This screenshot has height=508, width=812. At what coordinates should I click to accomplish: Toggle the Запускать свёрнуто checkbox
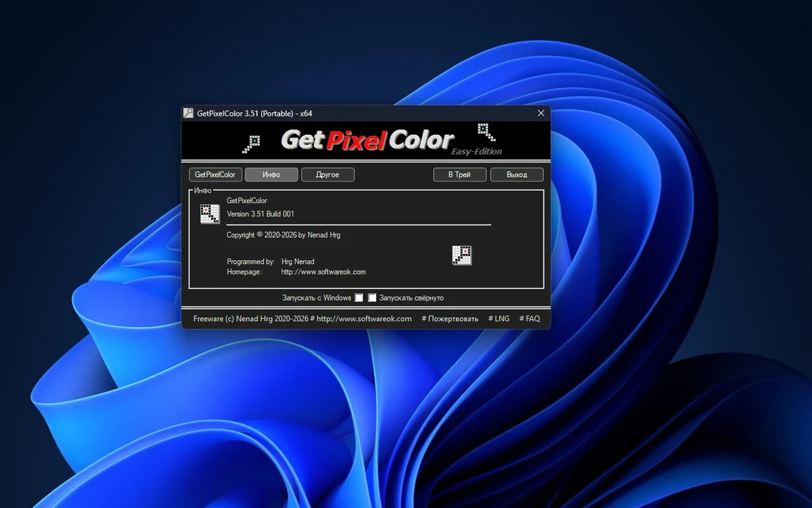[372, 298]
